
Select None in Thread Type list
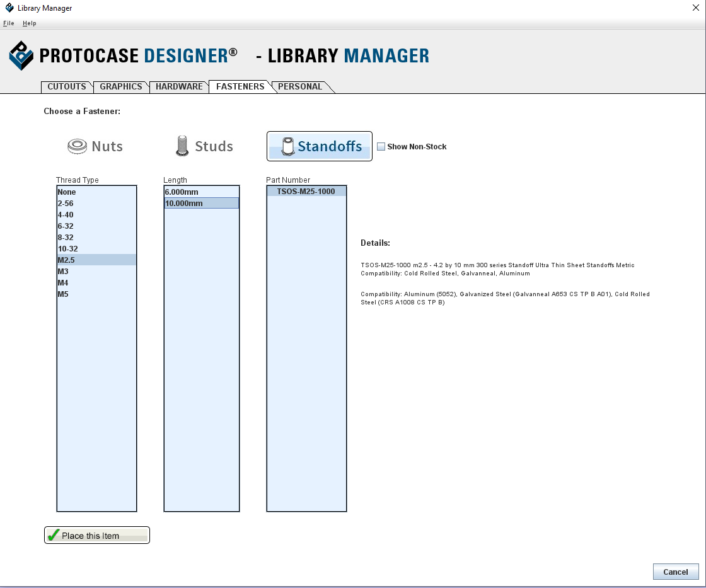67,192
